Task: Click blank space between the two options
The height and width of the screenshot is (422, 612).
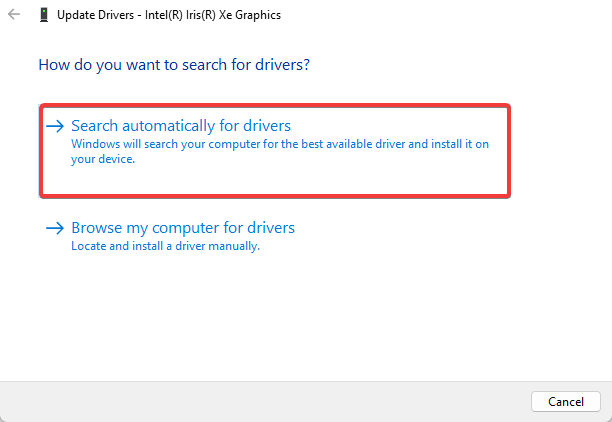Action: coord(300,205)
